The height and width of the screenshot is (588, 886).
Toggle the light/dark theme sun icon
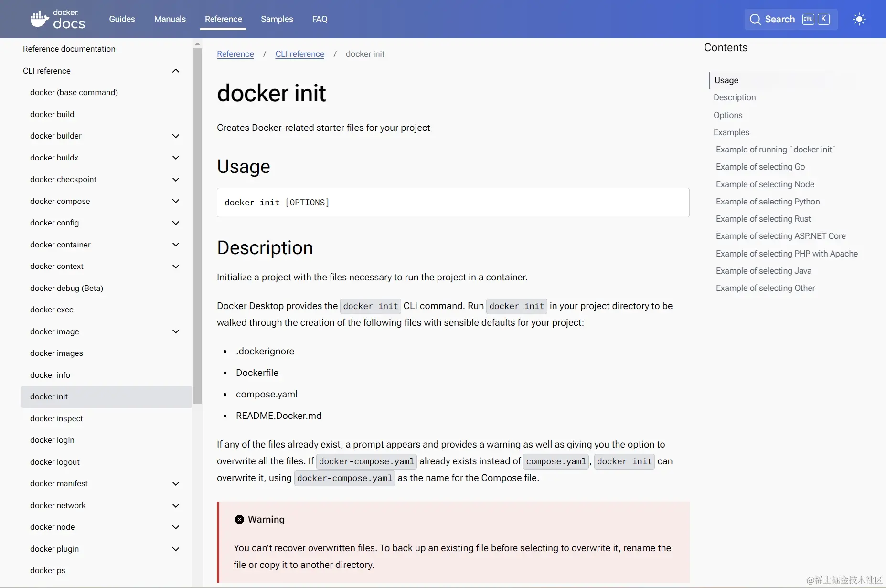(x=859, y=19)
